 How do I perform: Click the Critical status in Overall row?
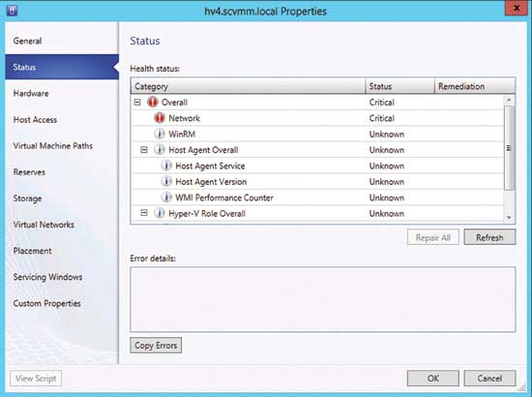click(382, 103)
